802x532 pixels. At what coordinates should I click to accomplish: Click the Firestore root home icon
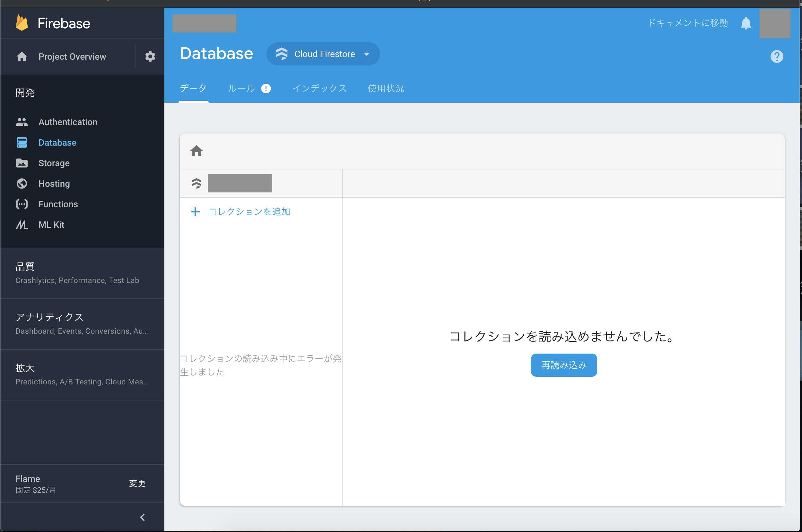196,150
